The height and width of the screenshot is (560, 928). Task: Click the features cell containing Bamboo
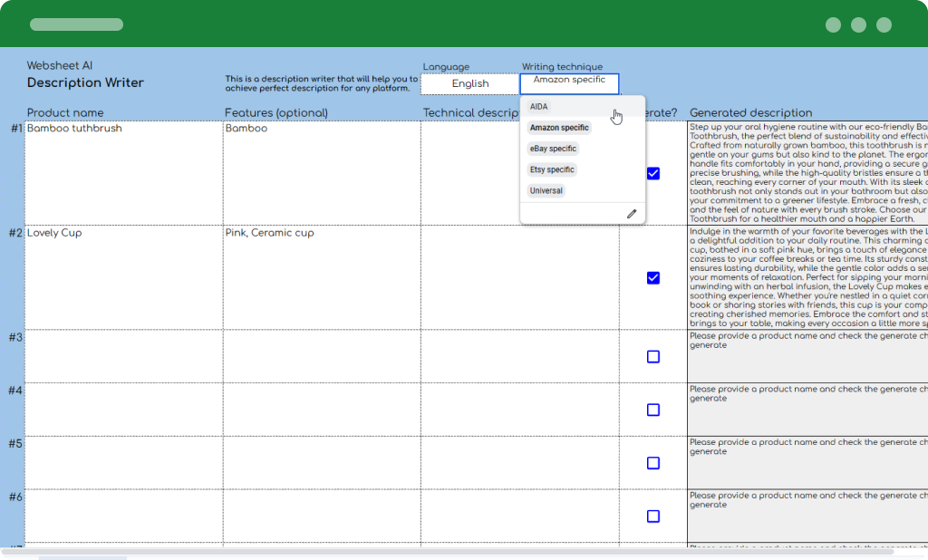coord(321,172)
